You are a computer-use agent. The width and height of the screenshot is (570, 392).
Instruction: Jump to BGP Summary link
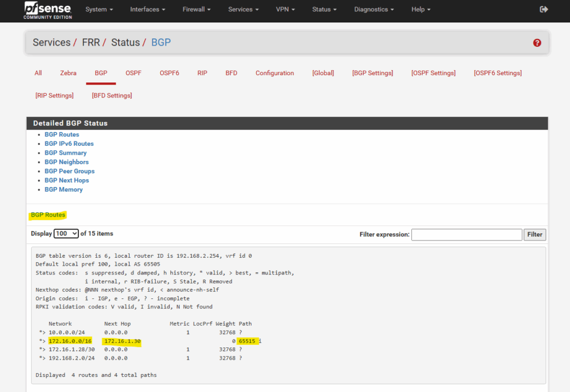65,153
